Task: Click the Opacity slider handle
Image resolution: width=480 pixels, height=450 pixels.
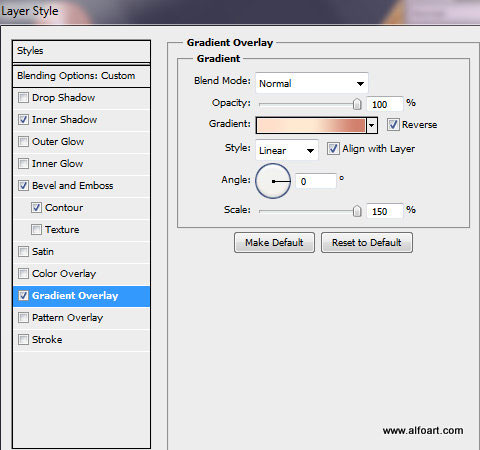Action: tap(357, 104)
